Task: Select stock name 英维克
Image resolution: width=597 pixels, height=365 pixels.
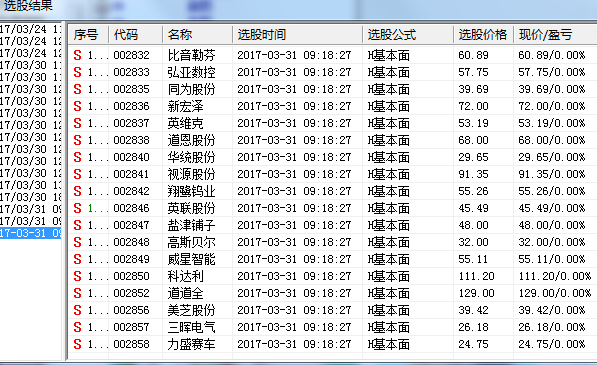Action: (x=185, y=123)
